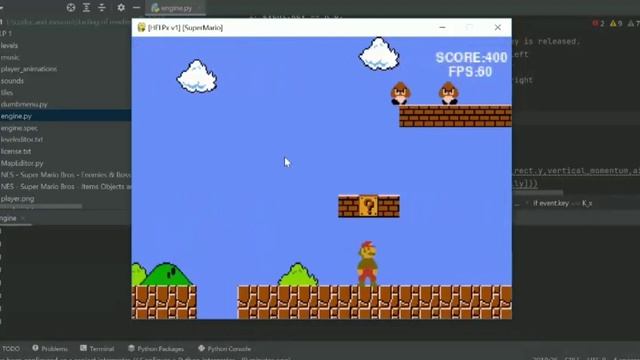Click the yellow warnings count indicator in editor
The image size is (640, 360).
(x=616, y=24)
